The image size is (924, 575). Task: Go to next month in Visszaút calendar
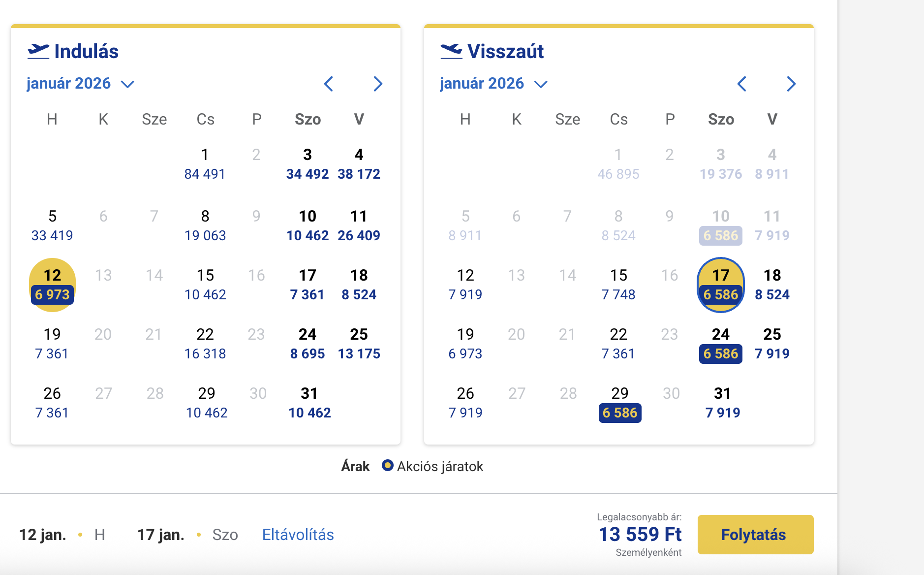[791, 84]
